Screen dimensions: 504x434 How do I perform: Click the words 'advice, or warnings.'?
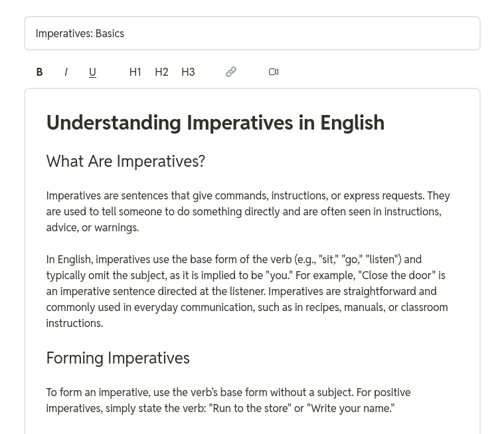click(x=92, y=228)
